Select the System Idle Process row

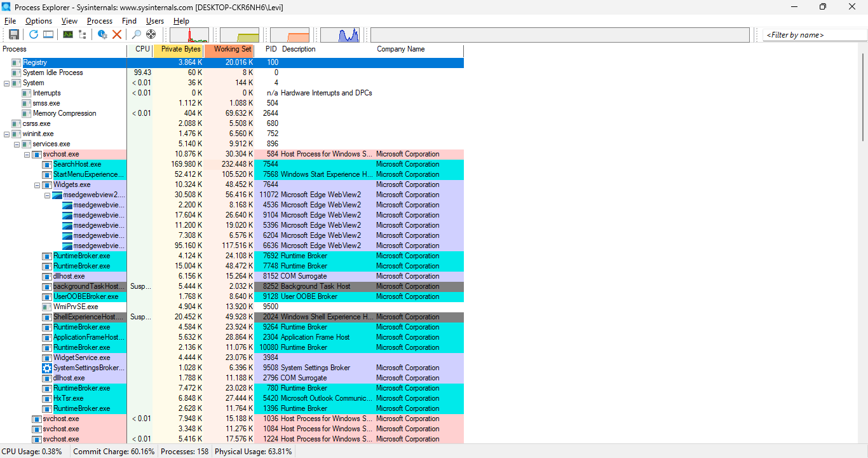click(x=232, y=73)
